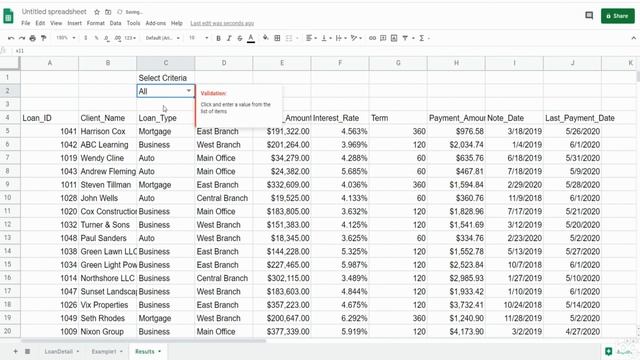Toggle italic formatting

click(x=229, y=38)
